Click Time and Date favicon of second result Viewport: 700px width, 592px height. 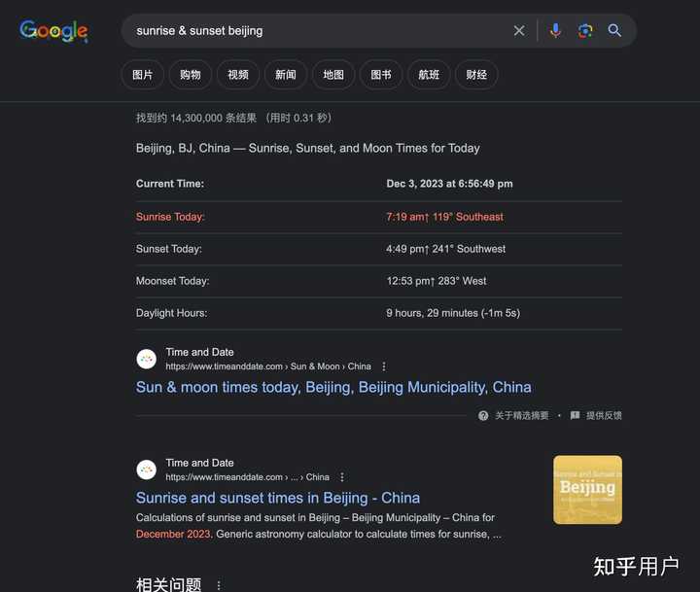147,470
